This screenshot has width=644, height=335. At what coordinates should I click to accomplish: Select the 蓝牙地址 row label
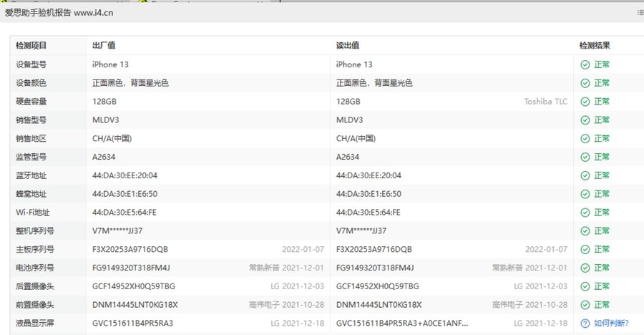coord(31,175)
